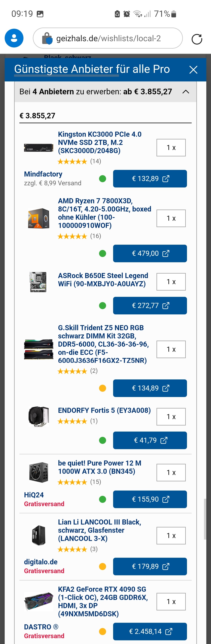
Task: Open the Lian Li LANCOOL III thumbnail
Action: tap(38, 535)
